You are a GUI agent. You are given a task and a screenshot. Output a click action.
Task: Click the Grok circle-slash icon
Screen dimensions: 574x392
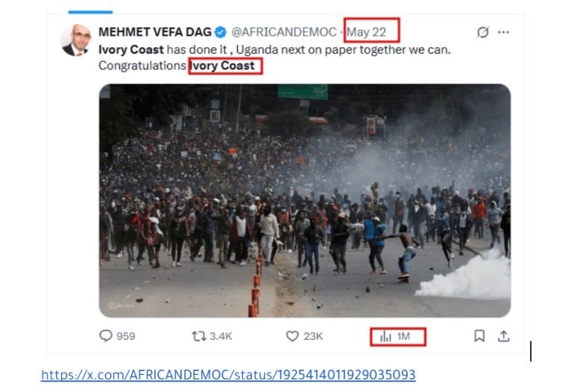coord(482,32)
